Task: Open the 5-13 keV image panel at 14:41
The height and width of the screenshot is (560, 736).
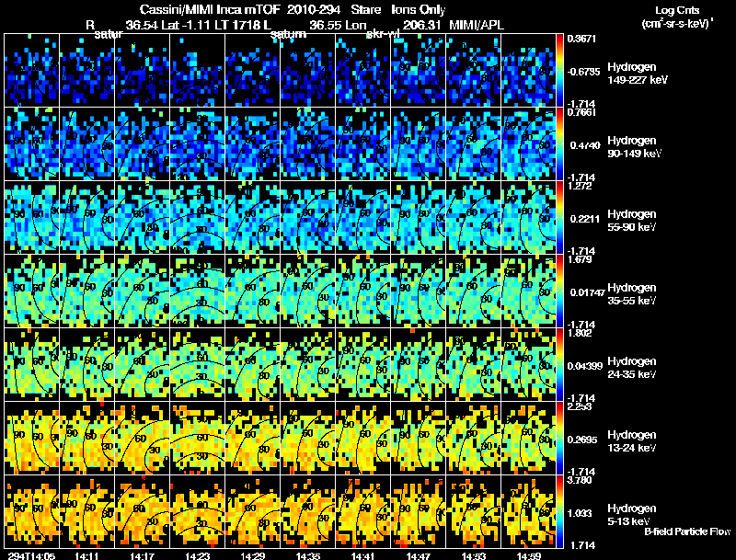Action: click(362, 512)
